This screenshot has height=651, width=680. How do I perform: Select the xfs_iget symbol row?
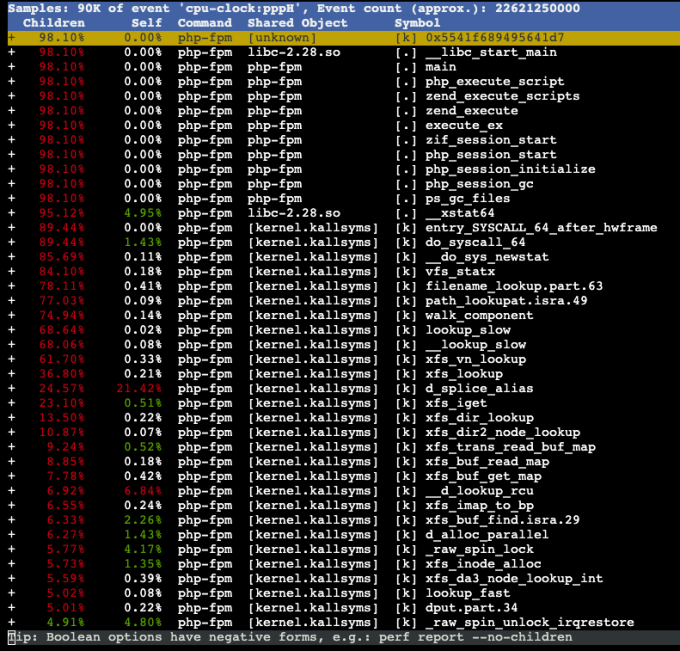pos(343,403)
